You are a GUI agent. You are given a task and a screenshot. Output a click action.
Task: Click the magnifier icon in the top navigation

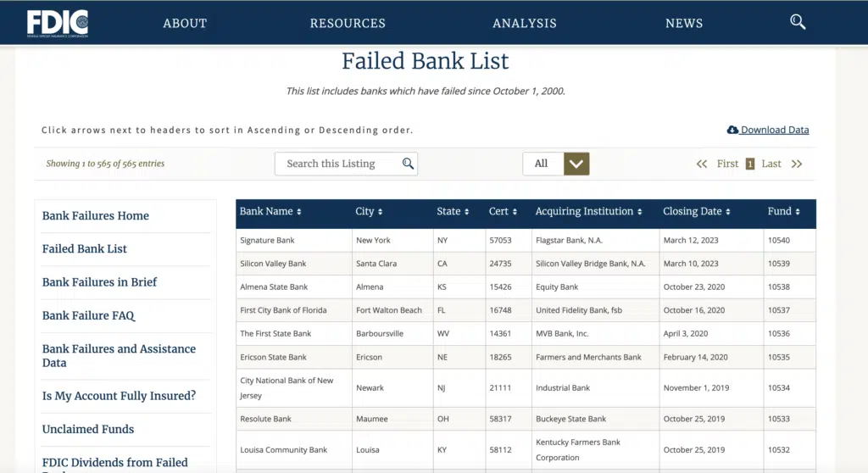[x=798, y=22]
